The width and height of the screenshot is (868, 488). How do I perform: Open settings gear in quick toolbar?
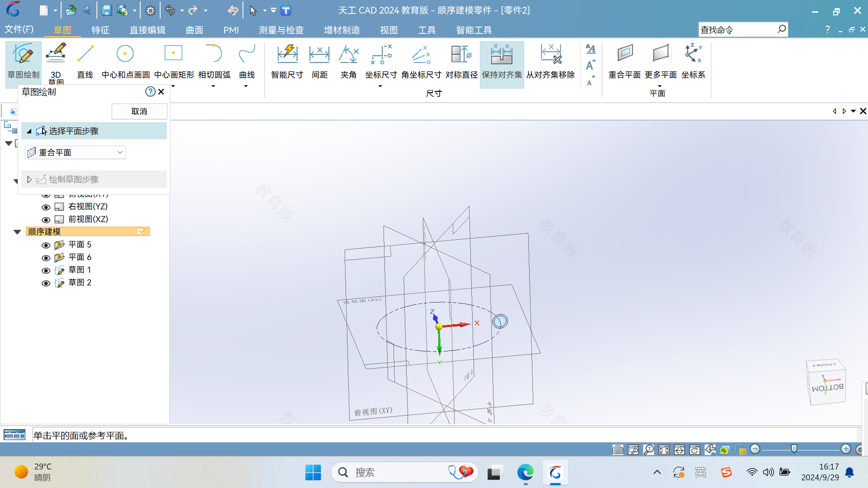pyautogui.click(x=150, y=10)
